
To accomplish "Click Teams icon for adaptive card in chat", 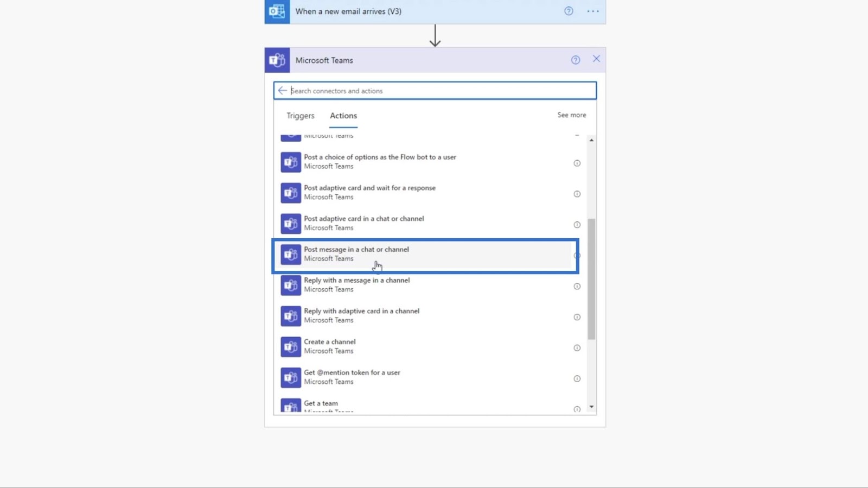I will 291,224.
